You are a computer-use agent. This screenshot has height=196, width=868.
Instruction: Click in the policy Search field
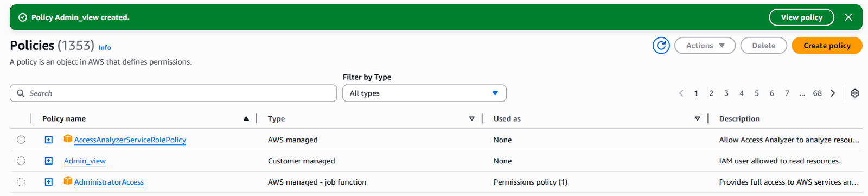[173, 93]
